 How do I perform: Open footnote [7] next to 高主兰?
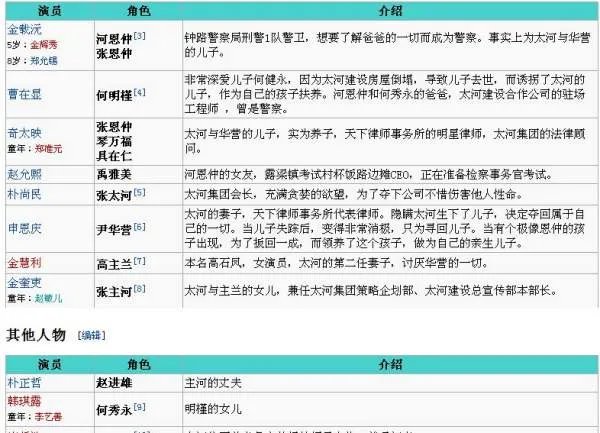pos(139,261)
